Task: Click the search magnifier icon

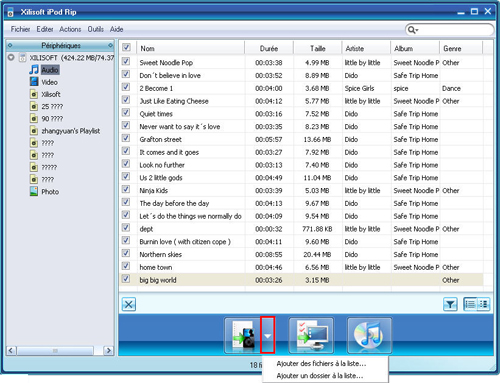Action: click(413, 30)
